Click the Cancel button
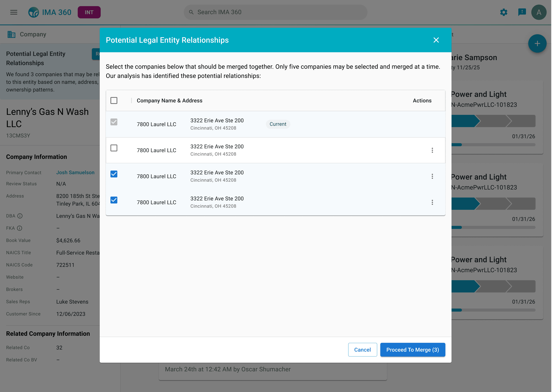 [362, 350]
